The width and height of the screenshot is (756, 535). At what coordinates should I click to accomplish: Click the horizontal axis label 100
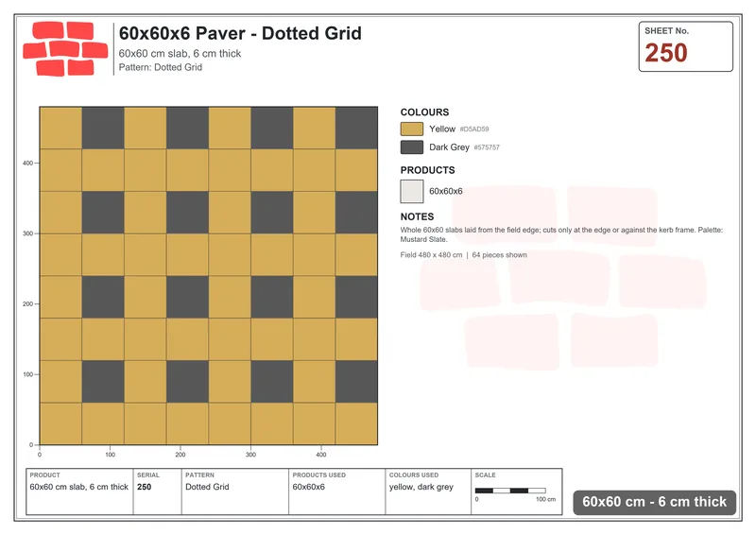[110, 455]
